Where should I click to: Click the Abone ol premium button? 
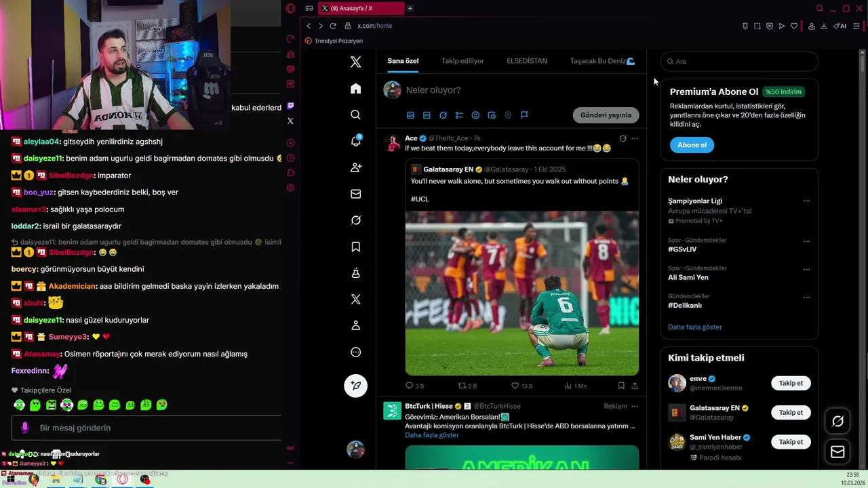[x=692, y=145]
